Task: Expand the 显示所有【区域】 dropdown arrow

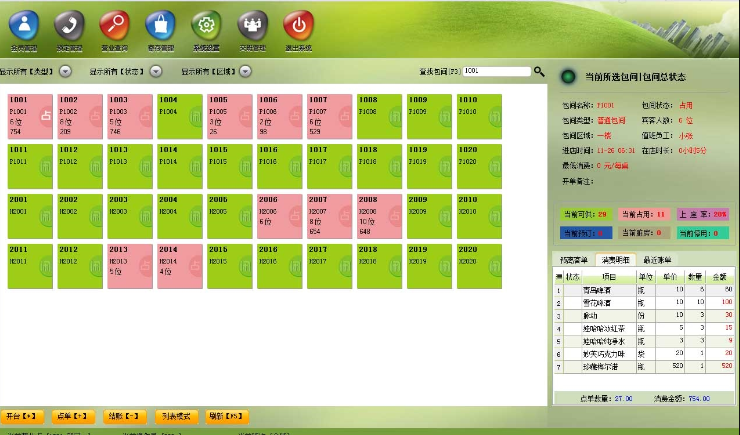Action: pos(245,71)
